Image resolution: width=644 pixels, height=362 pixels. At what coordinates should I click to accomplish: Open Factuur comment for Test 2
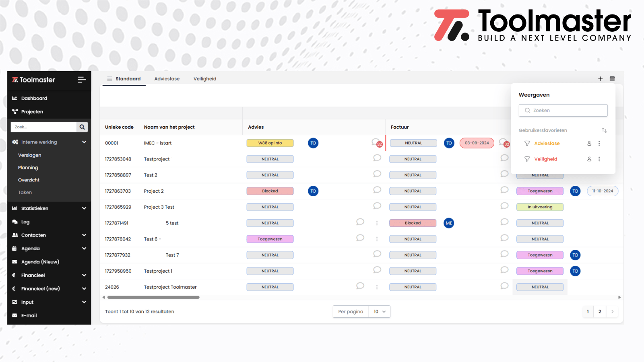[504, 174]
